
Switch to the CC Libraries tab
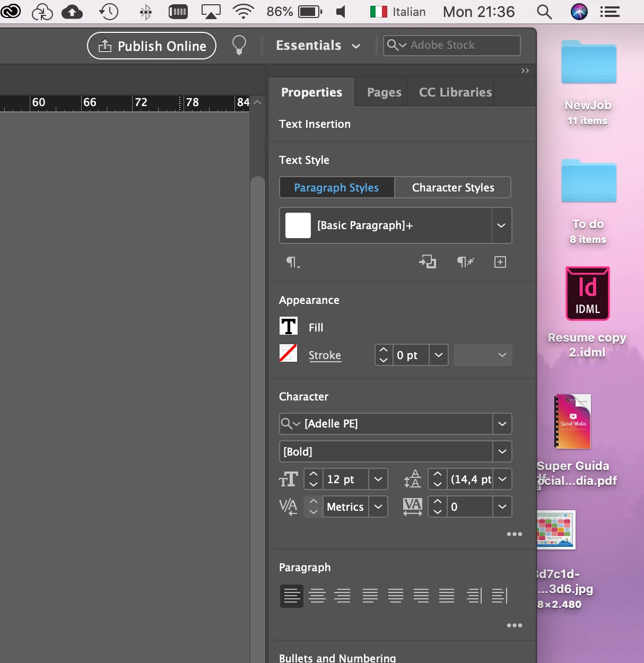456,92
